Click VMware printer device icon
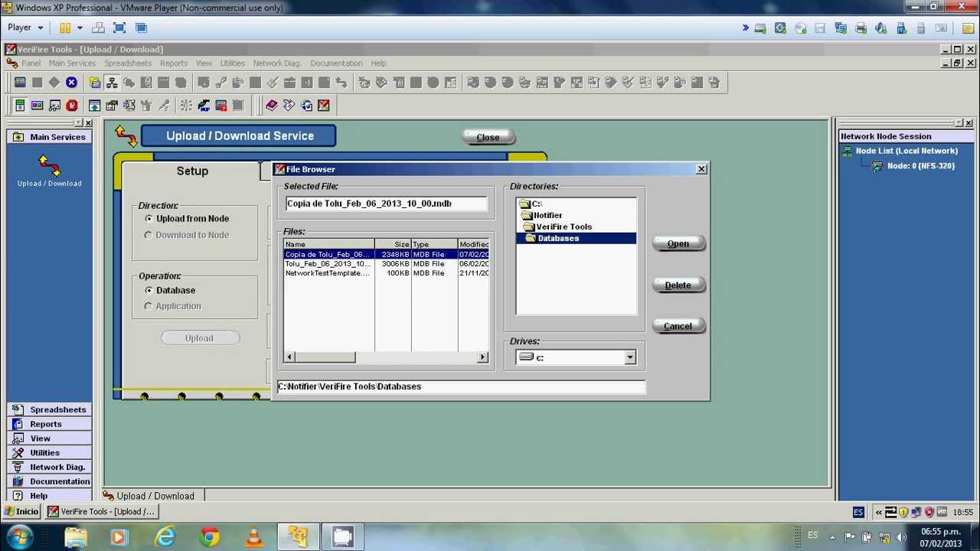 [x=861, y=28]
